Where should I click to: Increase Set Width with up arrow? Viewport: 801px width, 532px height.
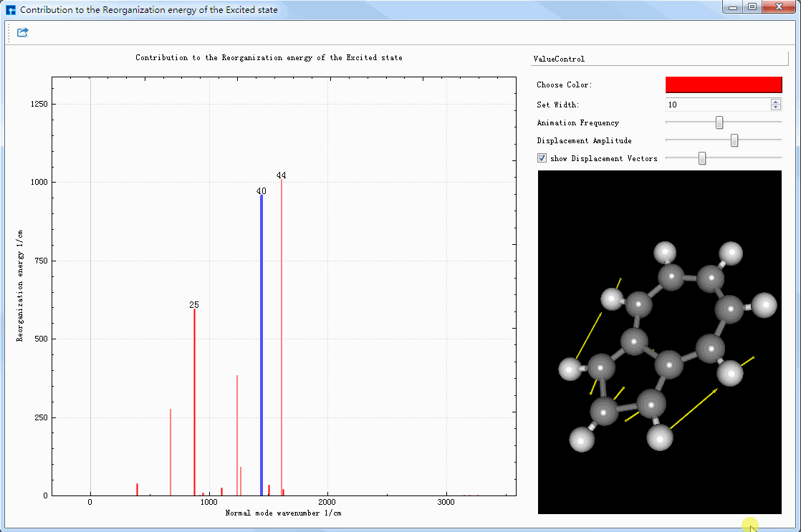[x=776, y=102]
